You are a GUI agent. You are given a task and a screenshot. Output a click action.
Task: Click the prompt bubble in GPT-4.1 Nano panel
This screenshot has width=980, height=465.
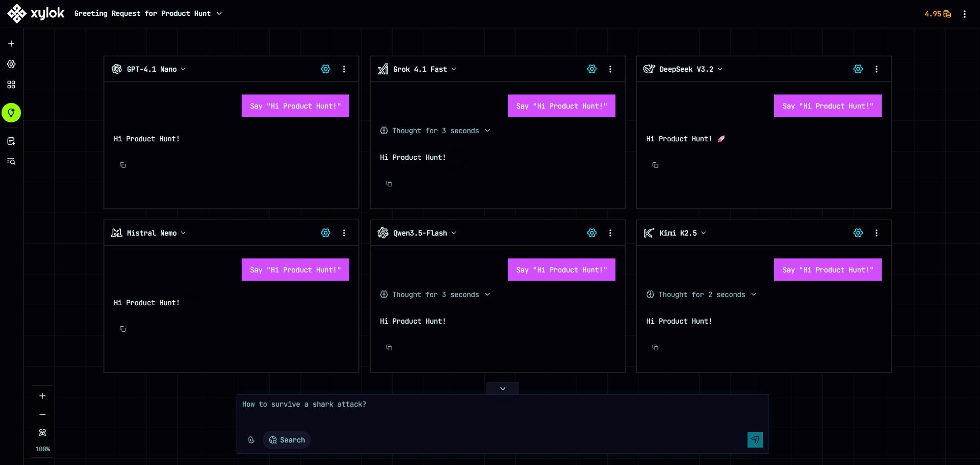[x=295, y=106]
